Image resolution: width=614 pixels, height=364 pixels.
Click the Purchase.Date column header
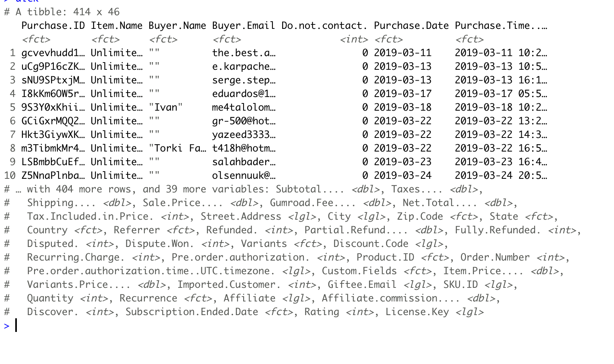[x=411, y=26]
